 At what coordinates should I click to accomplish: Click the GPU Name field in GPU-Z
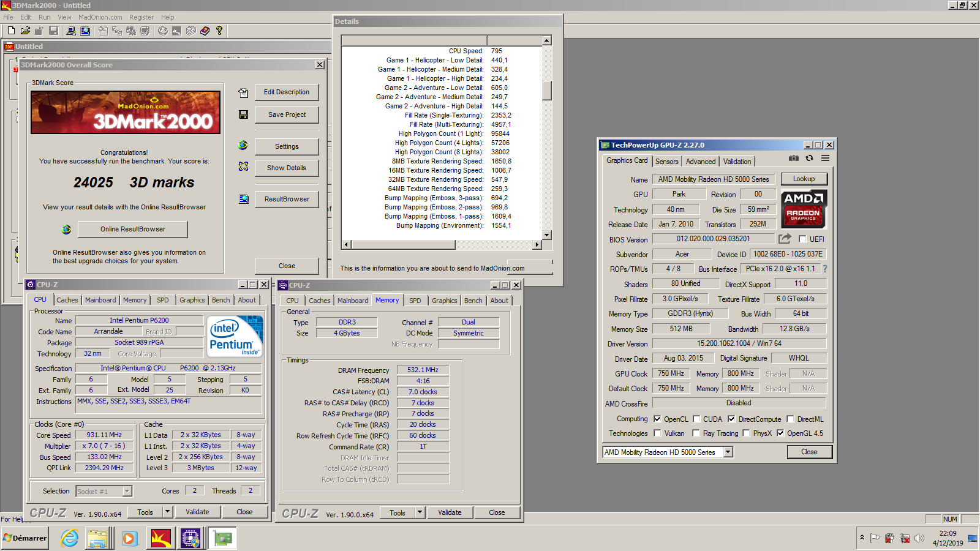713,179
